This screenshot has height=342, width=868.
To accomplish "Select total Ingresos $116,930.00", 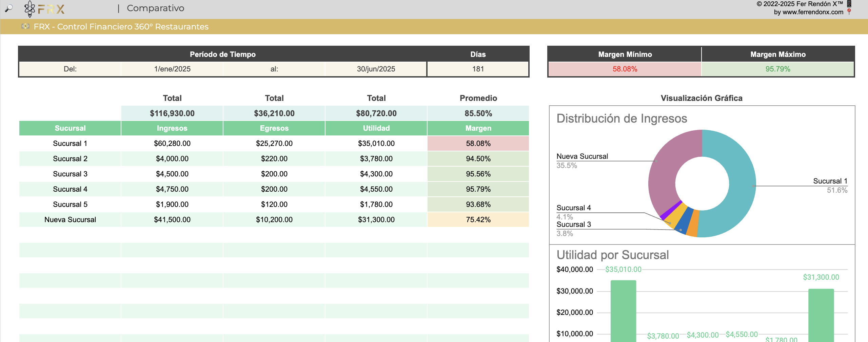I will pyautogui.click(x=172, y=113).
